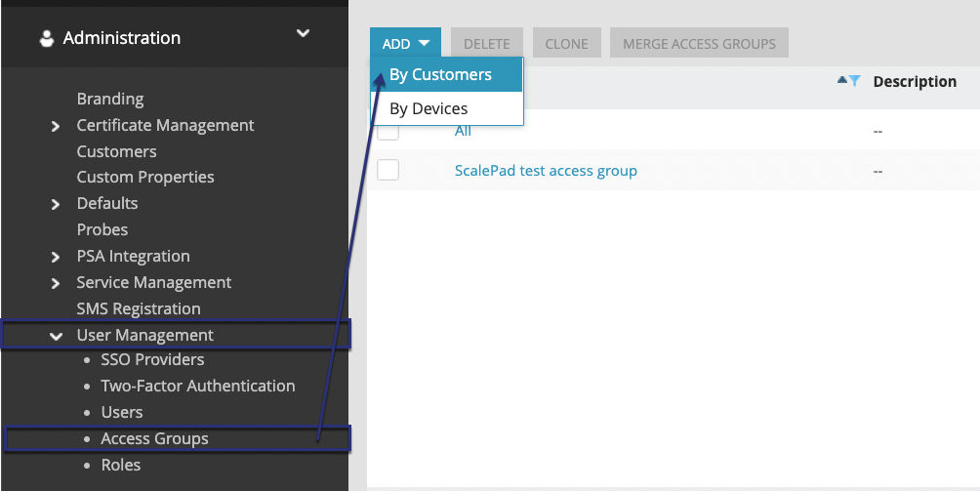
Task: Open SMS Registration
Action: 139,308
